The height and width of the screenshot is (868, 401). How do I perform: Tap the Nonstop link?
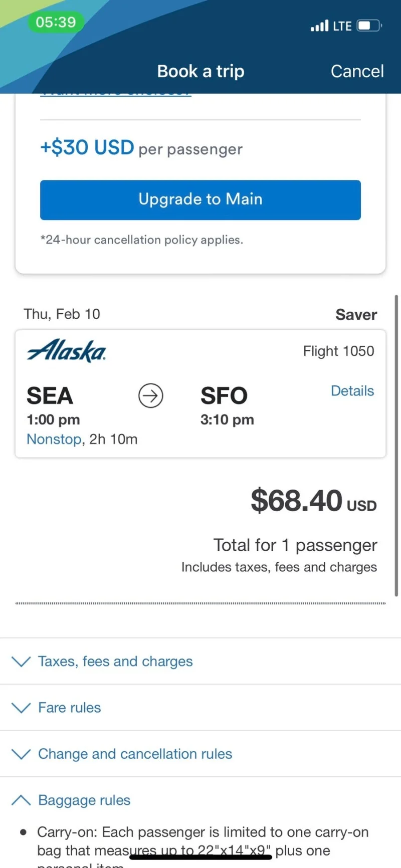coord(54,439)
